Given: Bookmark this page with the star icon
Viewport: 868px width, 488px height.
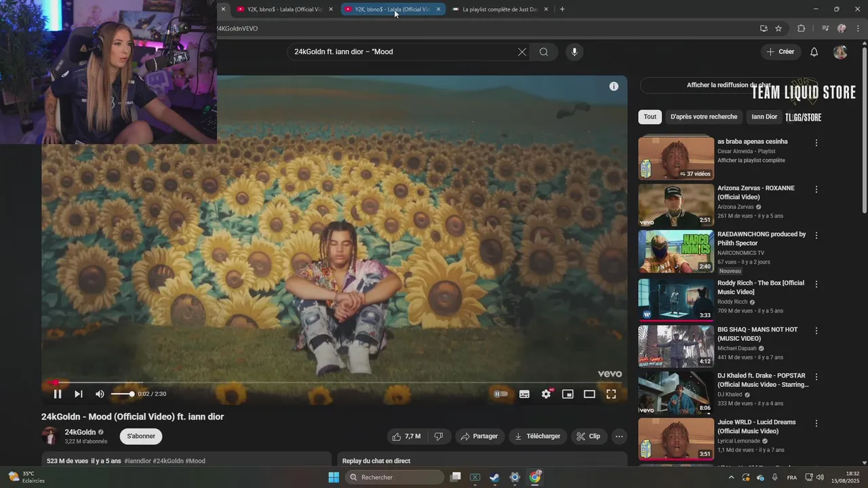Looking at the screenshot, I should pyautogui.click(x=778, y=28).
